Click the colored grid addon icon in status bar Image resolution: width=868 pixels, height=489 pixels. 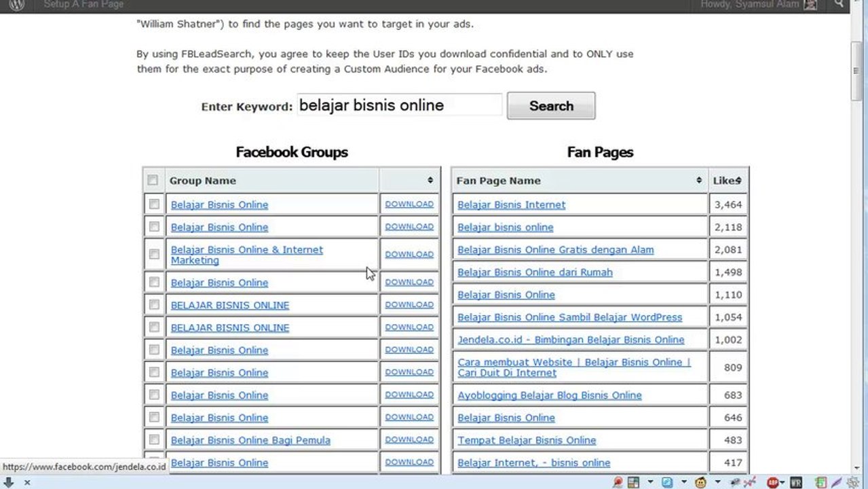(633, 482)
